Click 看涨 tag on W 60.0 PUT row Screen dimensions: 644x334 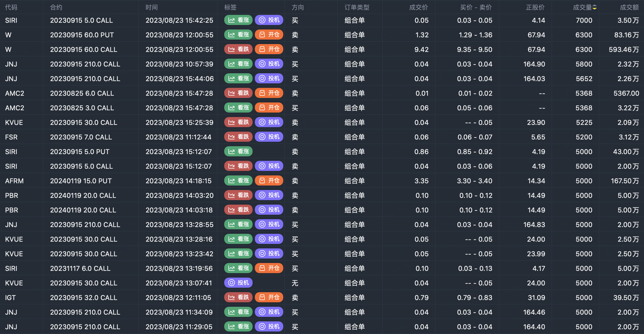click(x=238, y=35)
